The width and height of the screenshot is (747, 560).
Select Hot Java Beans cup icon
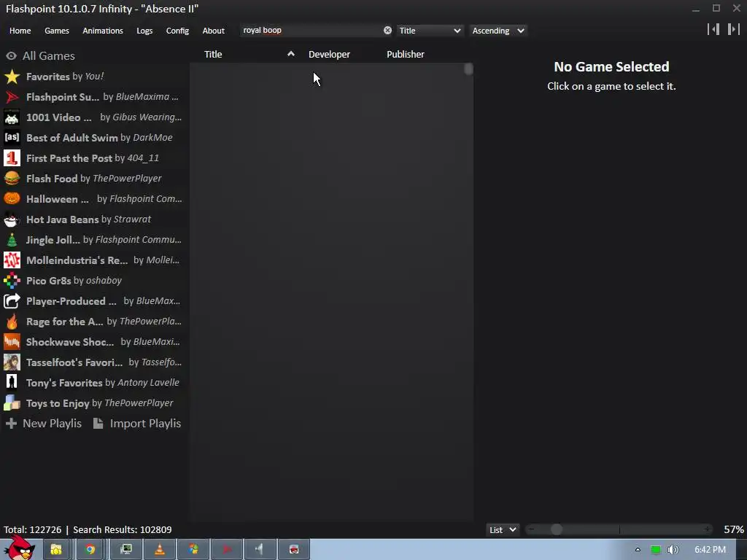[12, 219]
